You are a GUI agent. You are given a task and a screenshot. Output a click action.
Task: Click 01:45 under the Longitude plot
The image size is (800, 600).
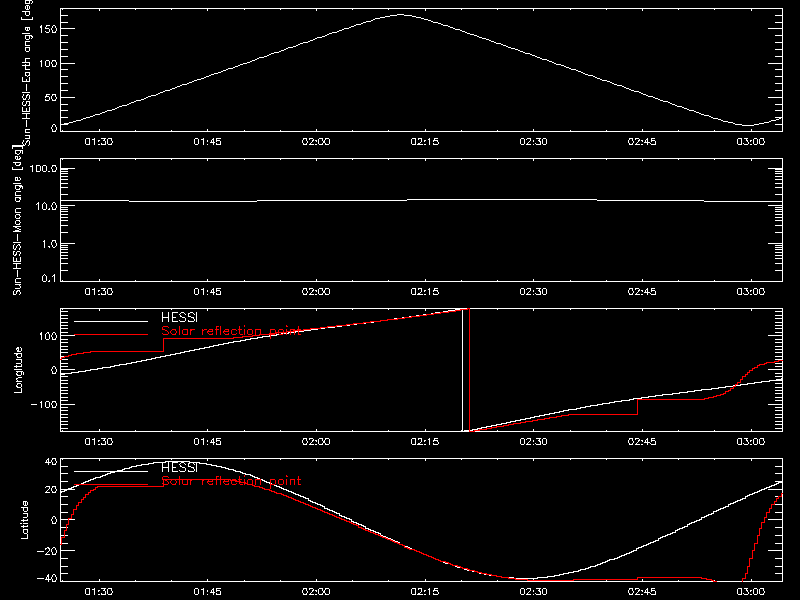pyautogui.click(x=207, y=442)
